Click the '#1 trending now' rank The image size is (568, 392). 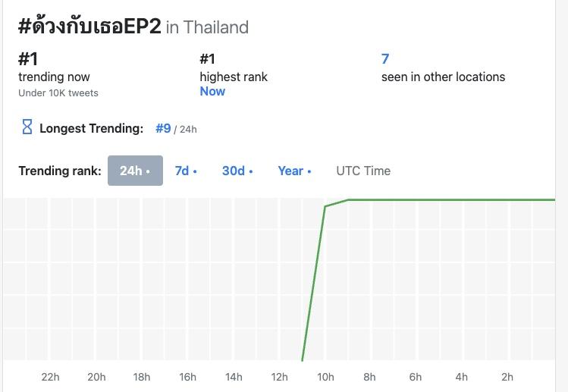27,58
